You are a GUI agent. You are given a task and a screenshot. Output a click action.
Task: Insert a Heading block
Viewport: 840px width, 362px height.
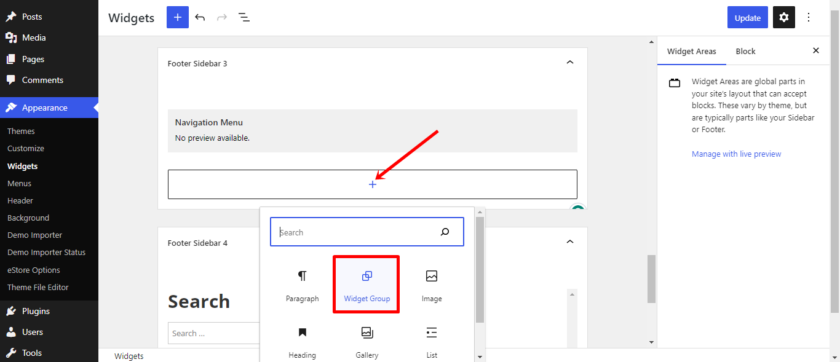(302, 342)
